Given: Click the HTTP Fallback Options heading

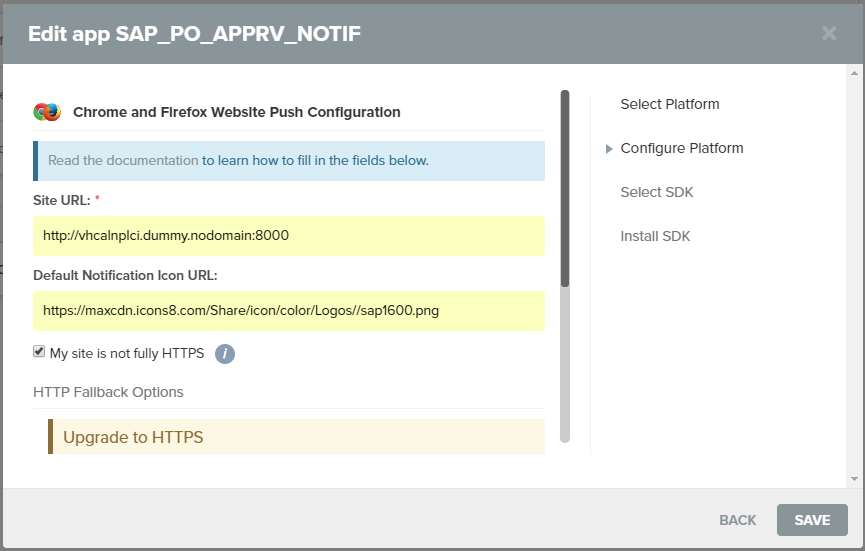Looking at the screenshot, I should point(108,392).
